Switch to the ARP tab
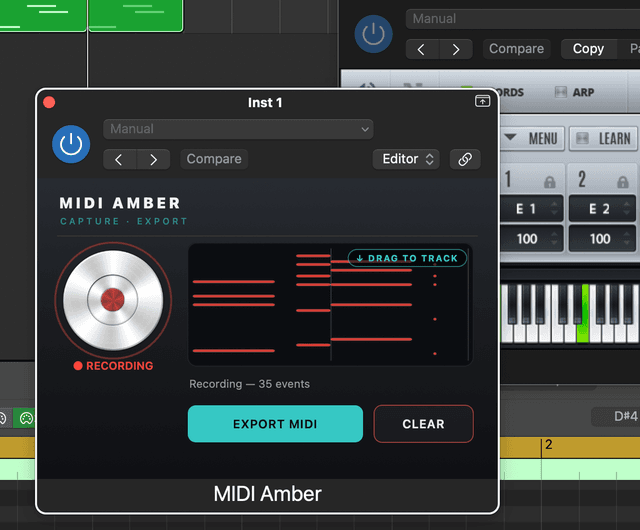640x530 pixels. tap(575, 92)
